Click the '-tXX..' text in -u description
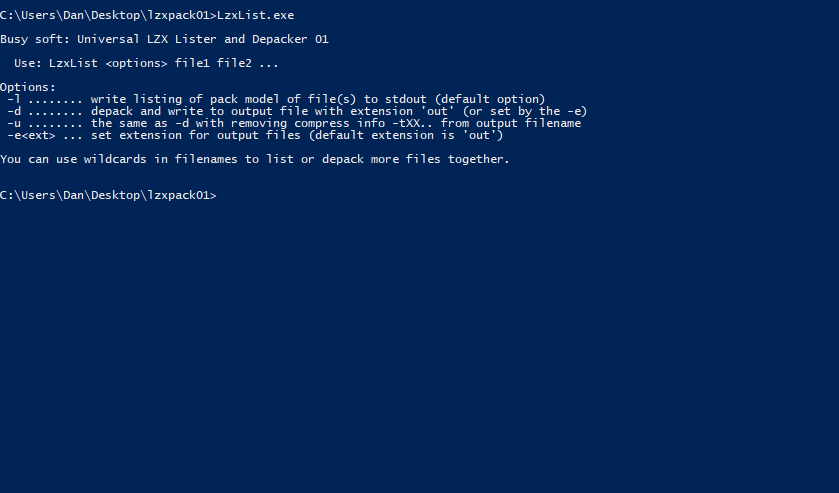839x493 pixels. point(413,123)
